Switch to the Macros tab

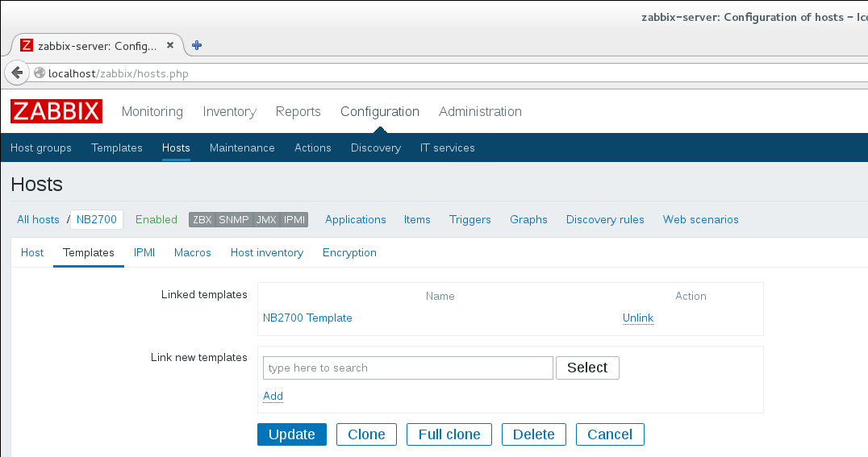pos(193,252)
